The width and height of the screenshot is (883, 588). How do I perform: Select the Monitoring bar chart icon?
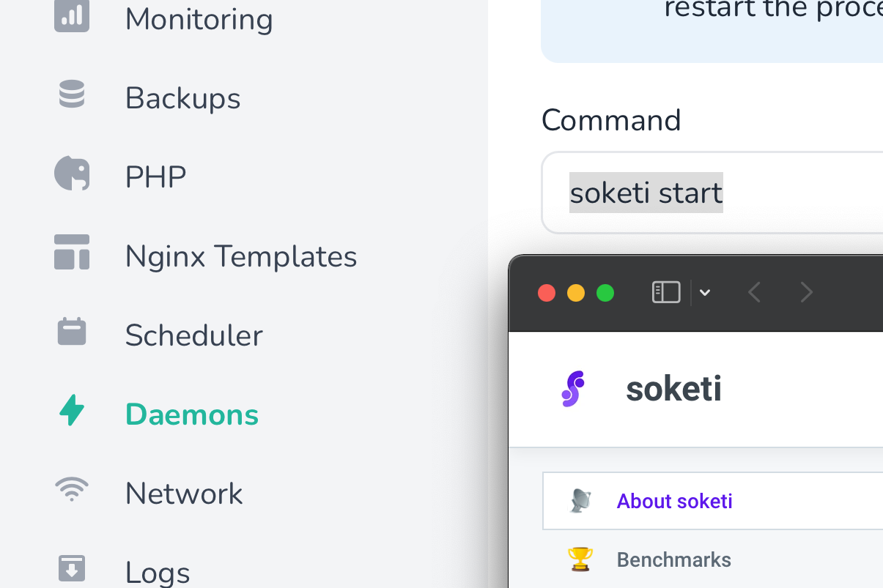70,15
